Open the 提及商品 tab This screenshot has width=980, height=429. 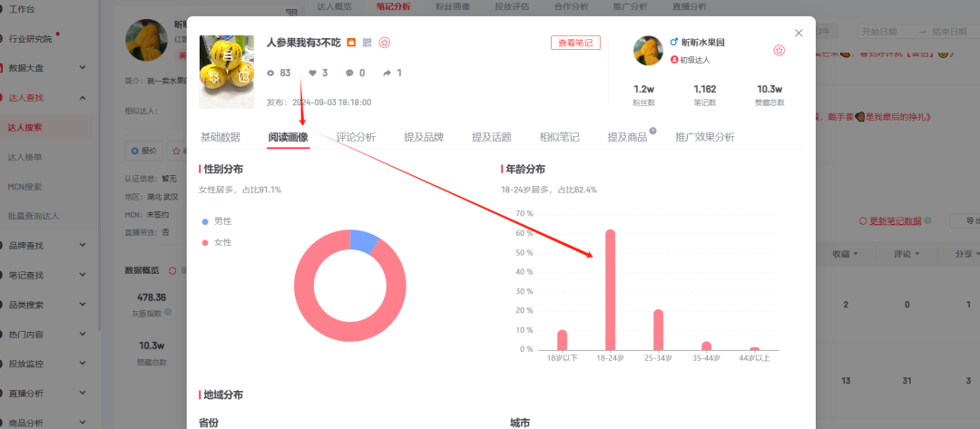pos(628,137)
